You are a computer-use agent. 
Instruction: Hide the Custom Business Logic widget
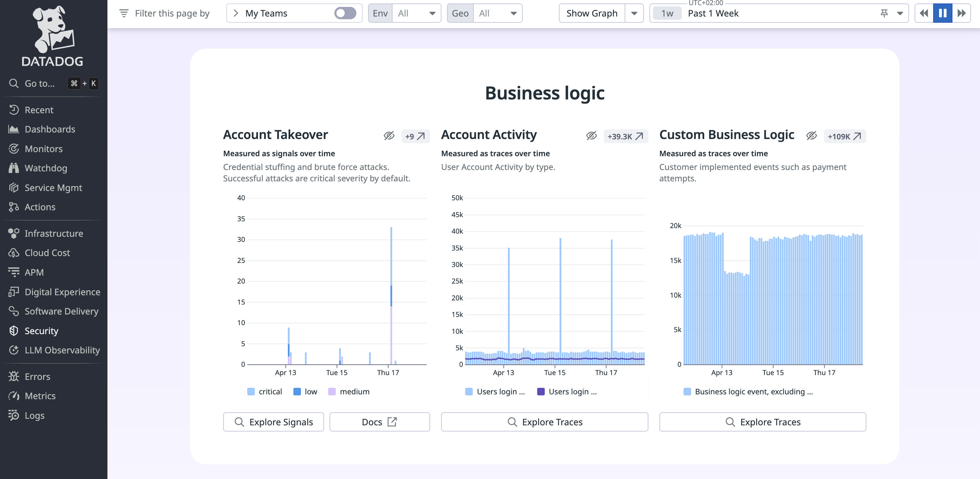click(811, 136)
